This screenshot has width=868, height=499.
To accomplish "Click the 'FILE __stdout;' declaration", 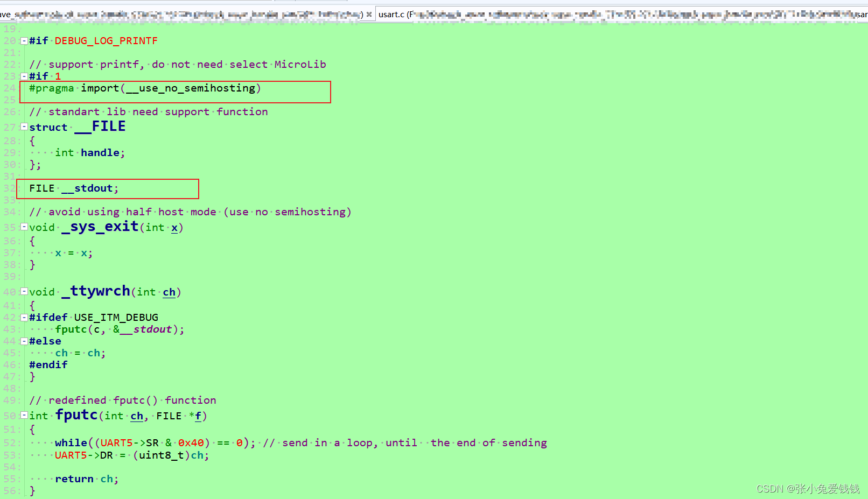I will (x=74, y=188).
